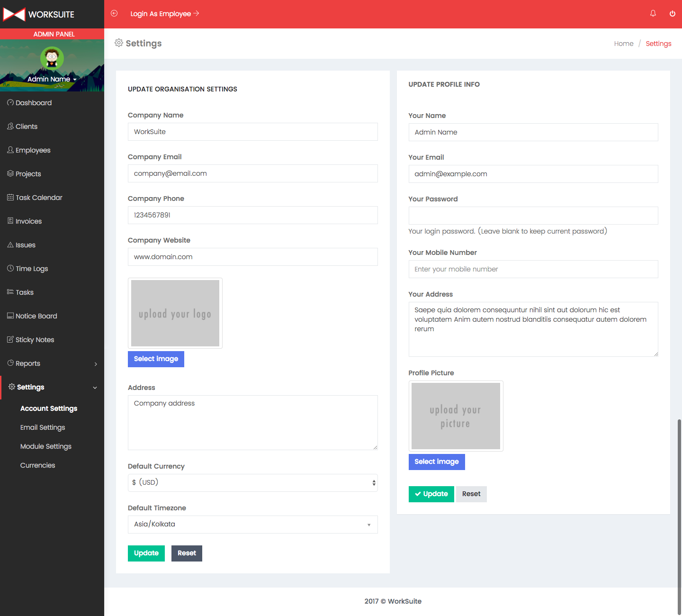Select Module Settings submenu item

[x=46, y=446]
